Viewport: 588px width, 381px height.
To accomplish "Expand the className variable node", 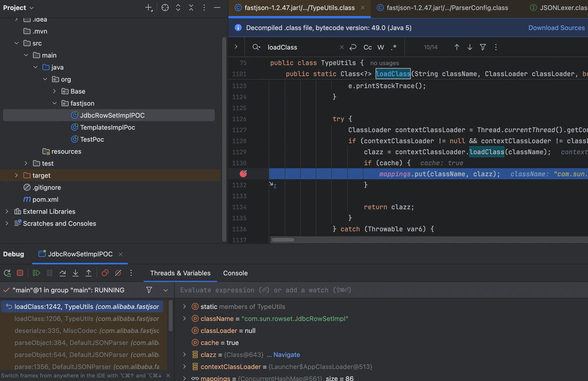I will coord(184,319).
